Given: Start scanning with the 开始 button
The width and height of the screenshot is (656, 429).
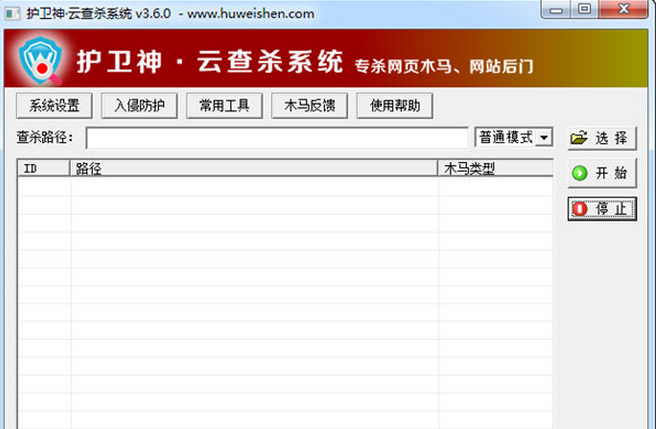Looking at the screenshot, I should pyautogui.click(x=602, y=173).
